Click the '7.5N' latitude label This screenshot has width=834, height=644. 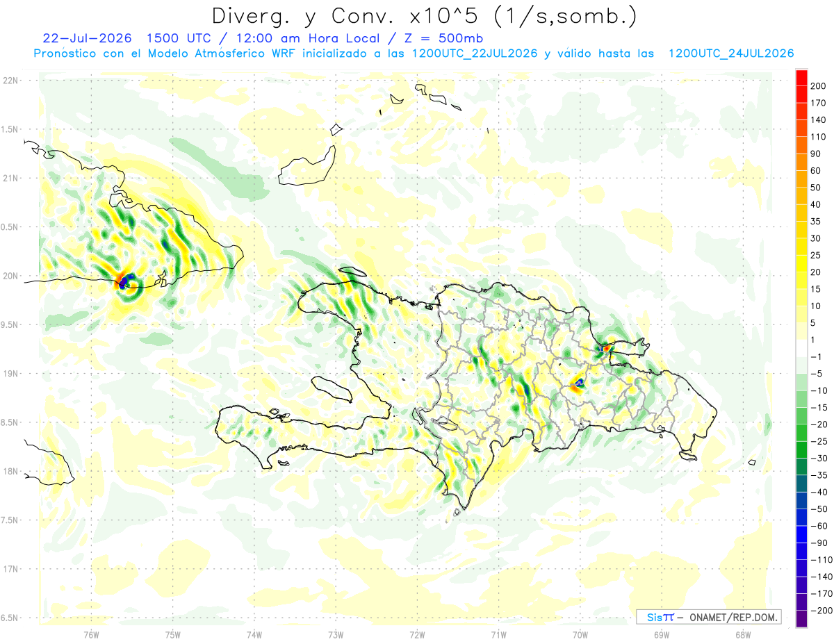click(10, 520)
